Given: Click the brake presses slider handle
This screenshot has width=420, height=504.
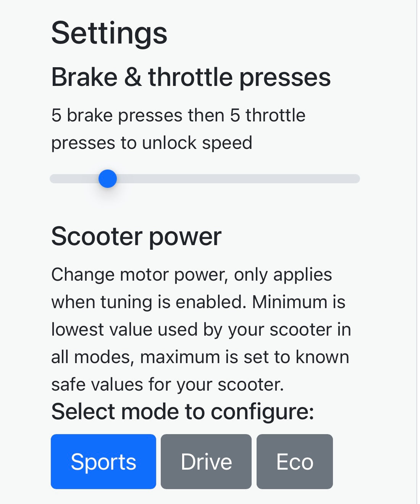Looking at the screenshot, I should pos(108,179).
